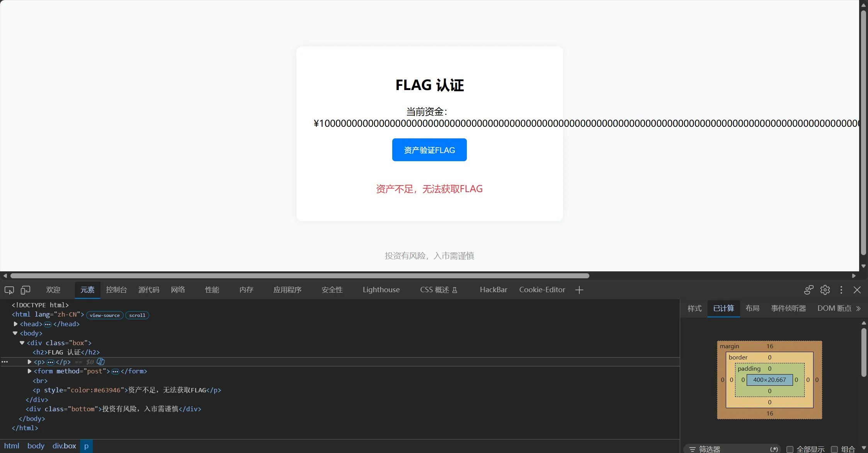The image size is (868, 453).
Task: Toggle device emulation icon
Action: pos(26,290)
